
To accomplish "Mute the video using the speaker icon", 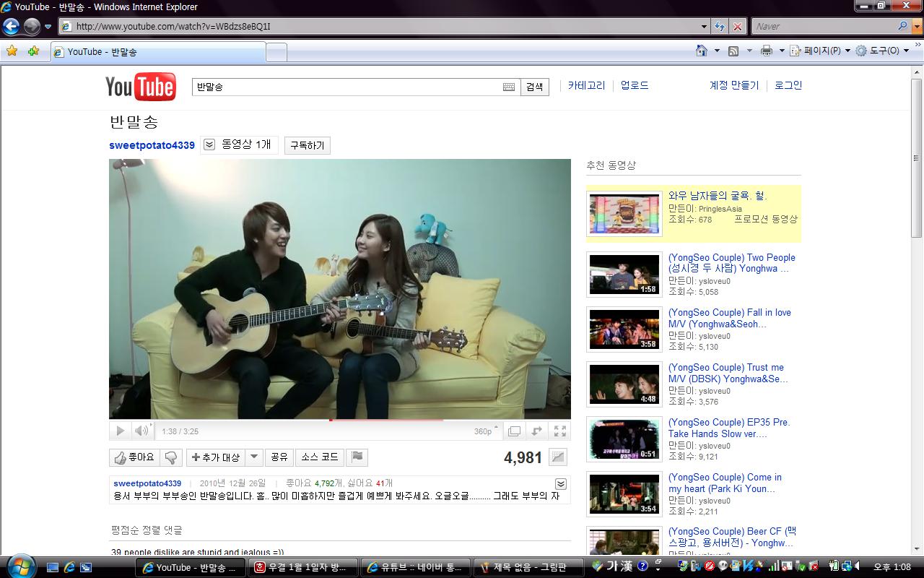I will [x=141, y=431].
